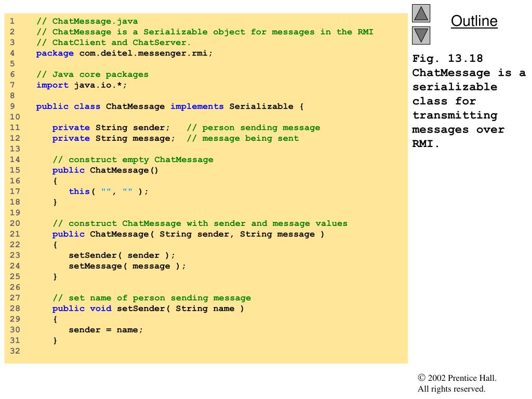The height and width of the screenshot is (399, 532).
Task: Click the setSender( sender ) call statement
Action: [x=122, y=255]
